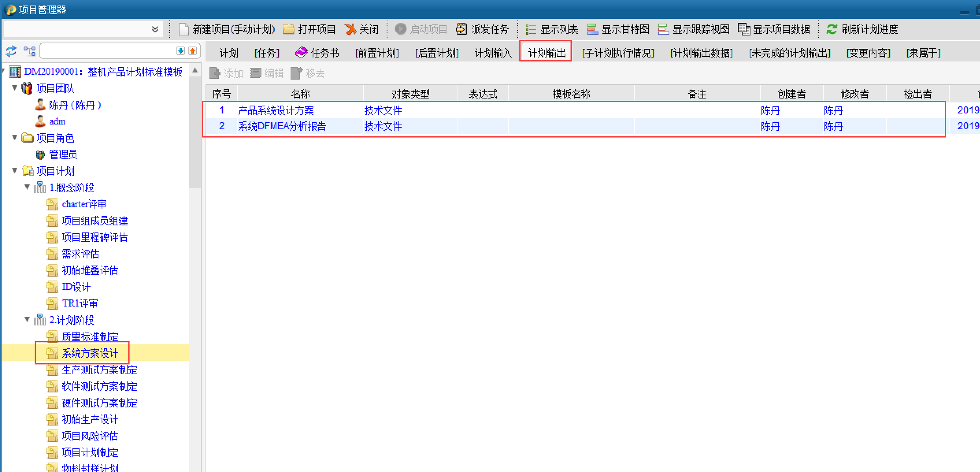The image size is (980, 472).
Task: Collapse the 1.概念阶段 phase node
Action: [x=27, y=187]
